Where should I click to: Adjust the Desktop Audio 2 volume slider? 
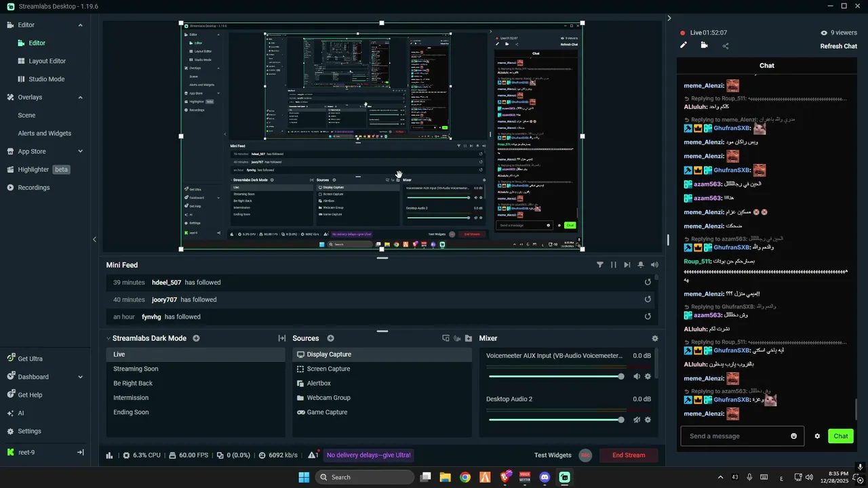555,420
